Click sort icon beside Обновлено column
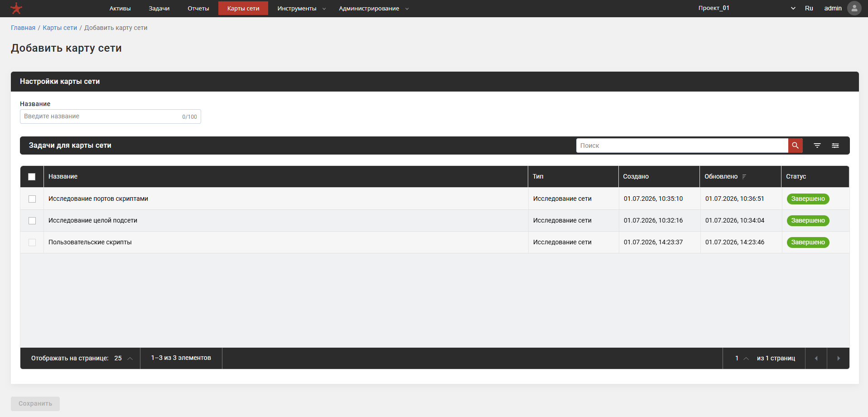868x417 pixels. point(744,177)
